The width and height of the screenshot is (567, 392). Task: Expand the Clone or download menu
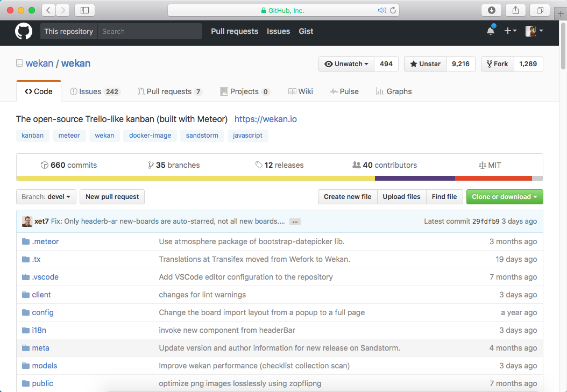505,197
